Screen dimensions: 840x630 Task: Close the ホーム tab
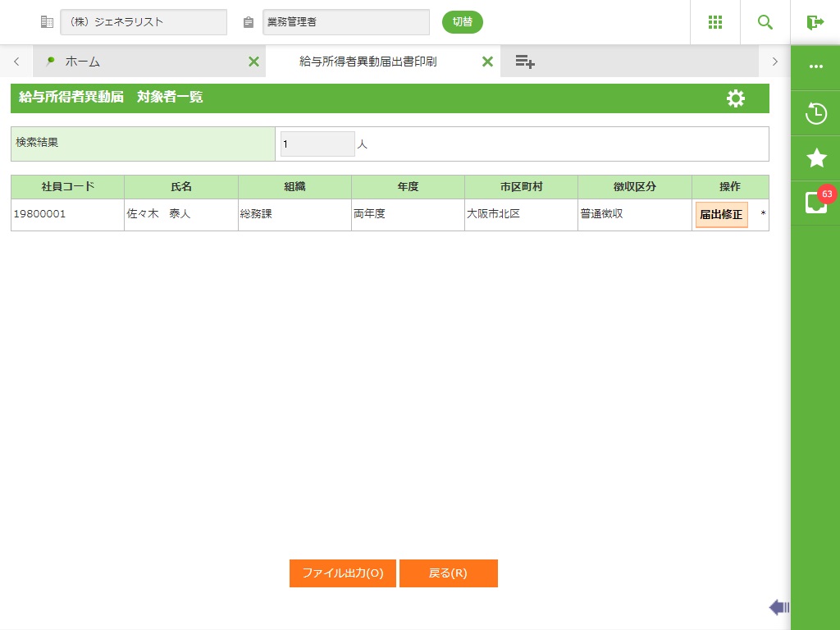253,62
